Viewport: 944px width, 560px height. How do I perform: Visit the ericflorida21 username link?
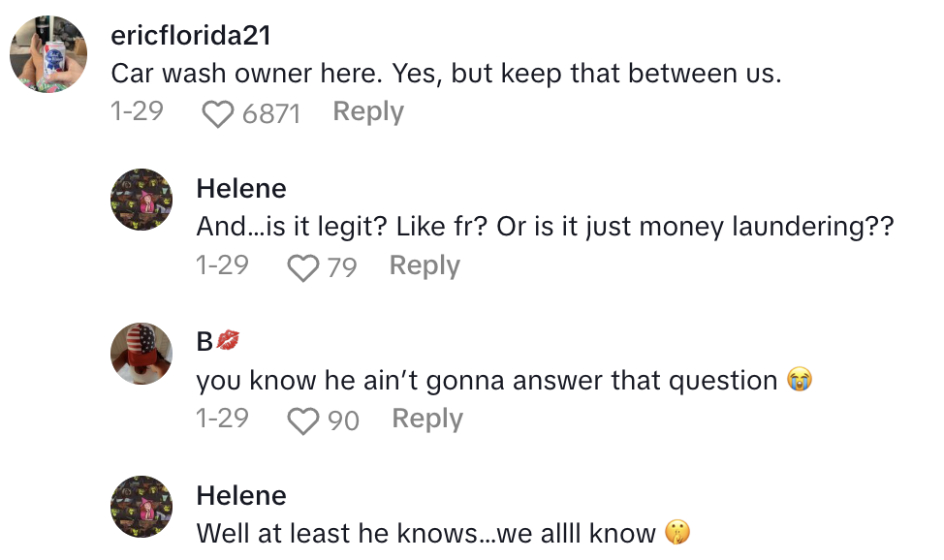click(190, 36)
